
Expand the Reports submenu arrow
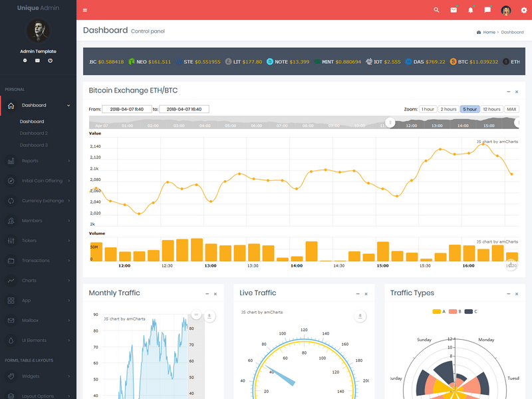click(x=69, y=161)
